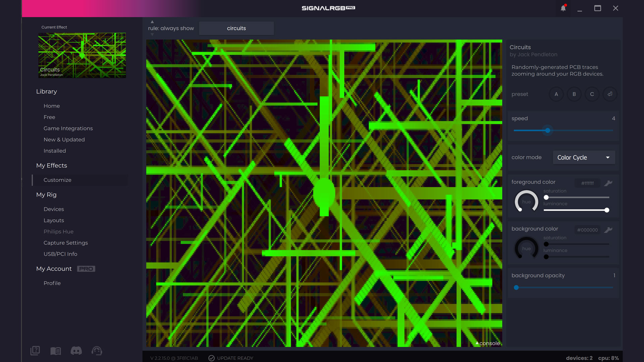The image size is (644, 362).
Task: Expand the console panel
Action: coord(488,343)
